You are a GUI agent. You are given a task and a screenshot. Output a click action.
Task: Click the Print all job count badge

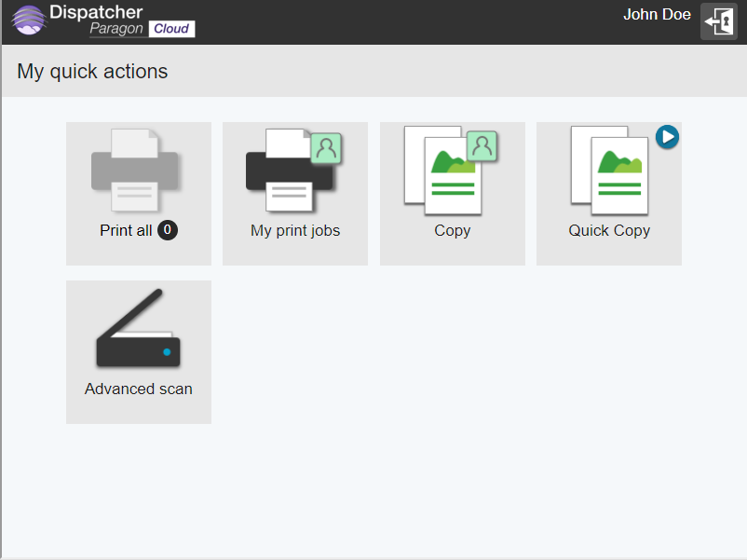coord(168,230)
